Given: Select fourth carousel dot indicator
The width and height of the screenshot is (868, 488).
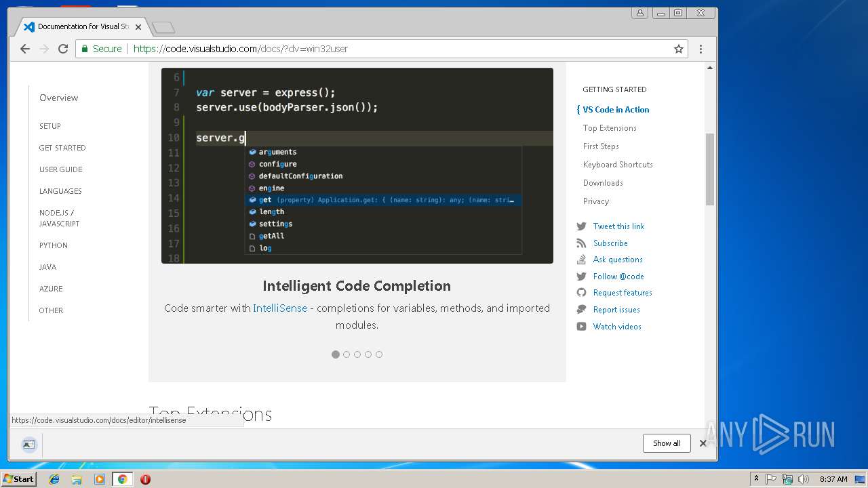Looking at the screenshot, I should pos(368,354).
